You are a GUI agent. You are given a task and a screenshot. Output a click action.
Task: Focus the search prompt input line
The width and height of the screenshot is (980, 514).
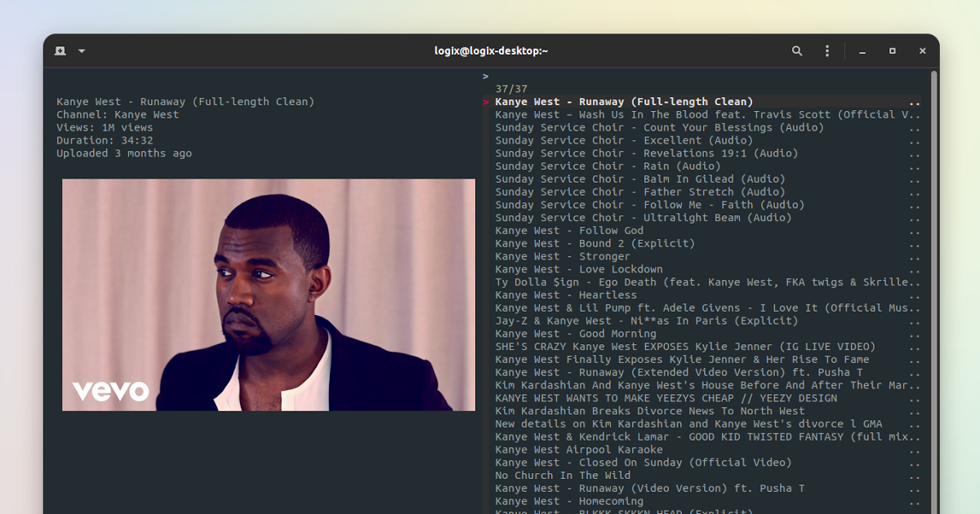point(702,77)
